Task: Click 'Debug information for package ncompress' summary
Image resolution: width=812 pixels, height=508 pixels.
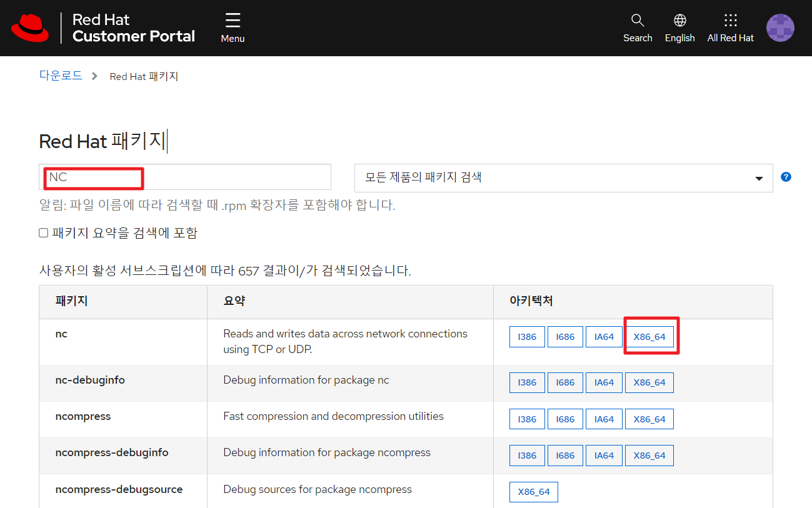Action: [x=327, y=452]
